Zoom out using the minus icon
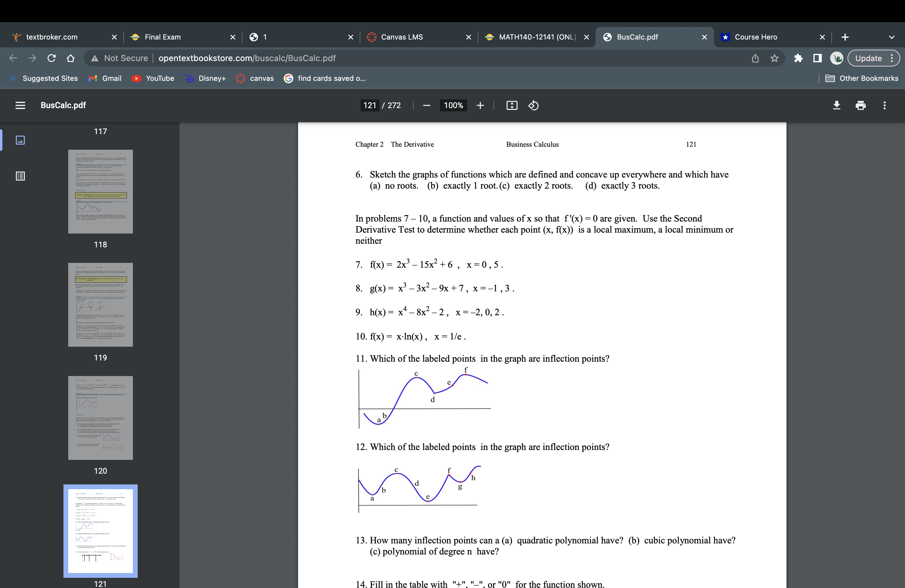Image resolution: width=905 pixels, height=588 pixels. 426,105
